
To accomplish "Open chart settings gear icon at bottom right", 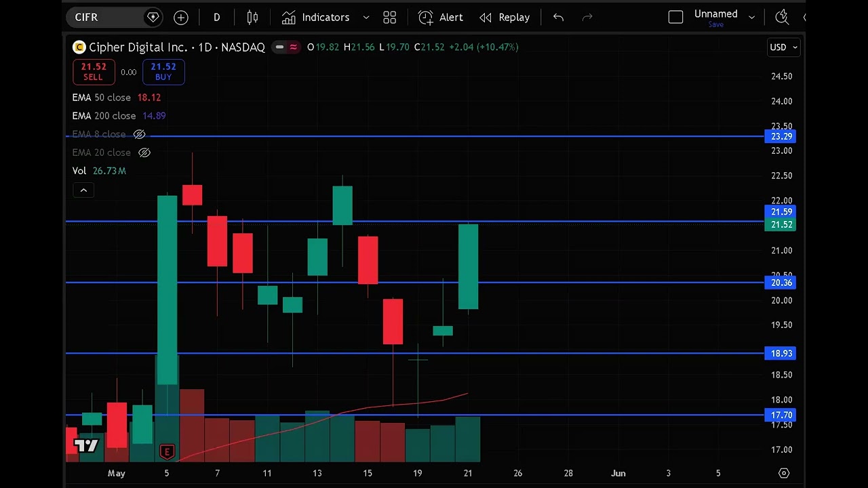I will click(x=784, y=473).
